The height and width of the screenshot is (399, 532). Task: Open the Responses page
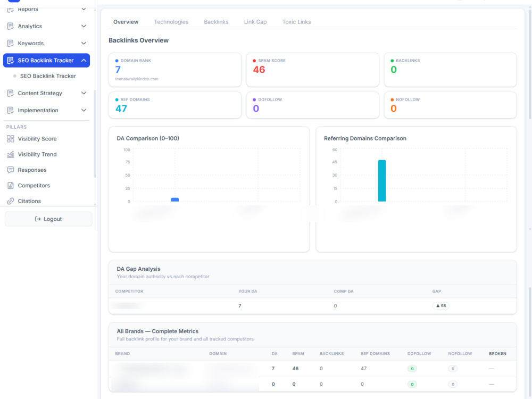[32, 170]
